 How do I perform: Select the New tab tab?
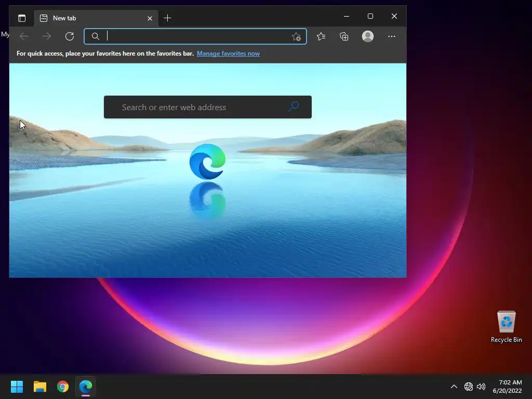96,18
